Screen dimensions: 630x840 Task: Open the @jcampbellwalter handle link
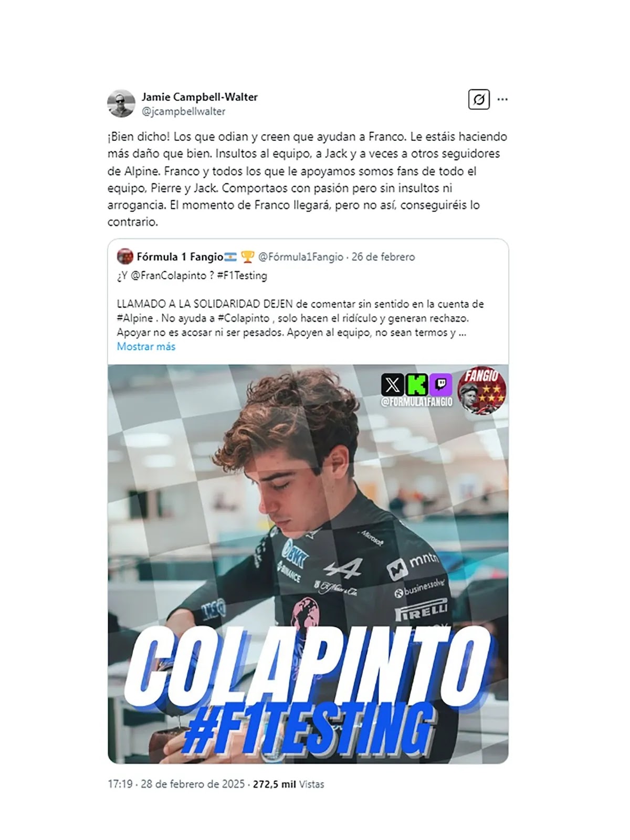pos(183,111)
